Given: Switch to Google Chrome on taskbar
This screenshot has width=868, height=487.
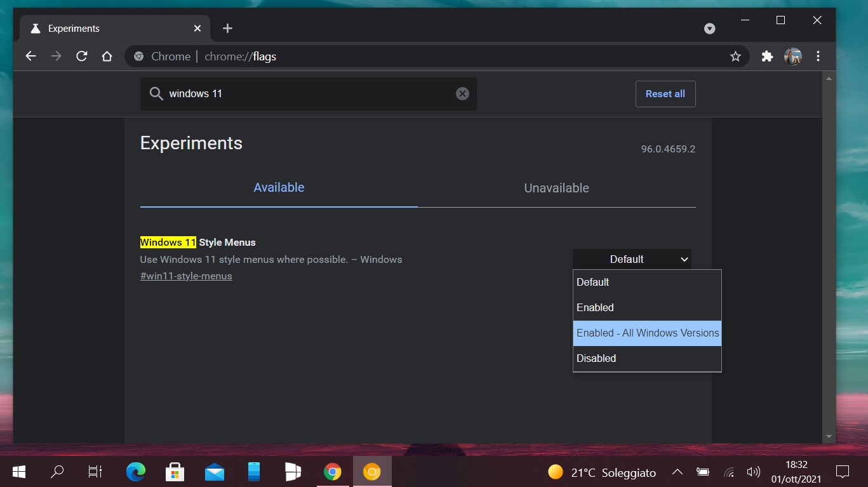Looking at the screenshot, I should tap(332, 472).
